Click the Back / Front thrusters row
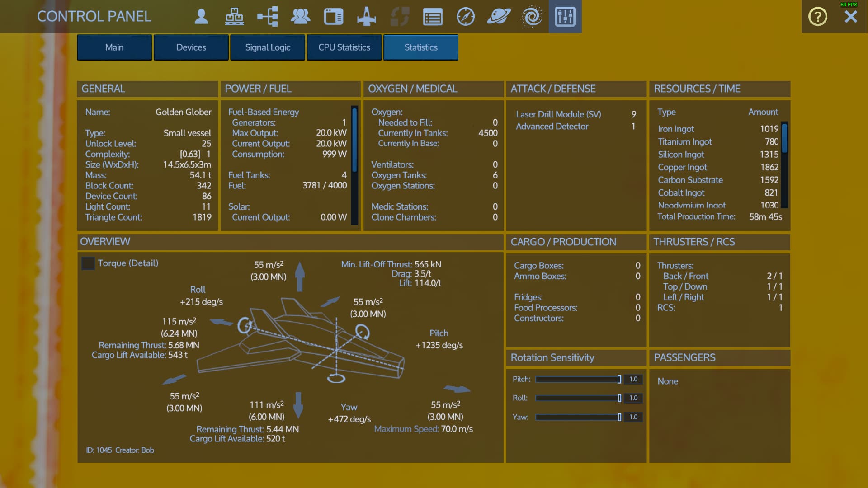Image resolution: width=868 pixels, height=488 pixels. click(722, 276)
